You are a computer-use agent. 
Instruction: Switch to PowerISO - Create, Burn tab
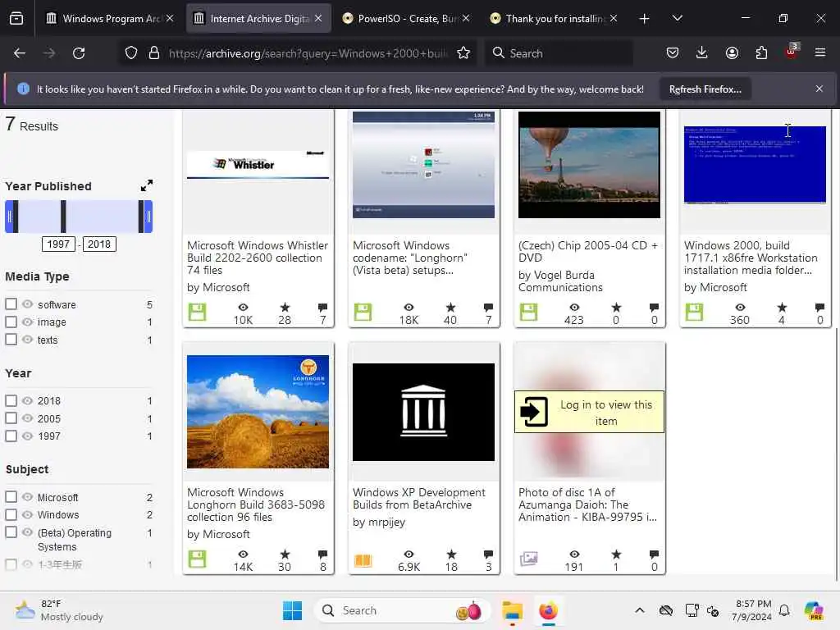click(x=406, y=19)
